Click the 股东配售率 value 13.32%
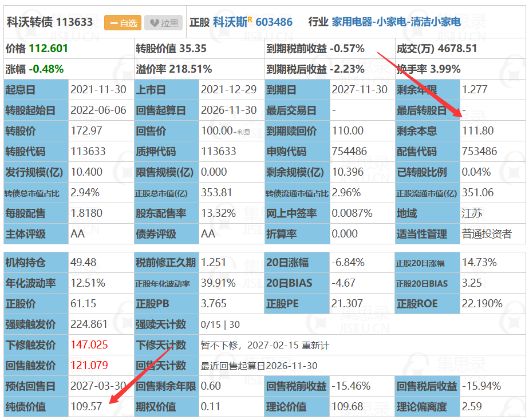Viewport: 529px width, 420px height. tap(218, 213)
